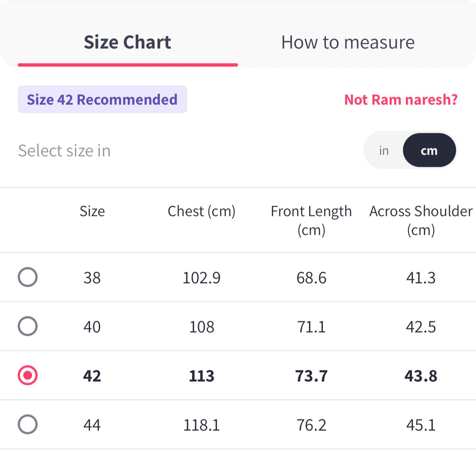The width and height of the screenshot is (476, 457).
Task: Click the 102.9 chest value for size 38
Action: pos(202,278)
